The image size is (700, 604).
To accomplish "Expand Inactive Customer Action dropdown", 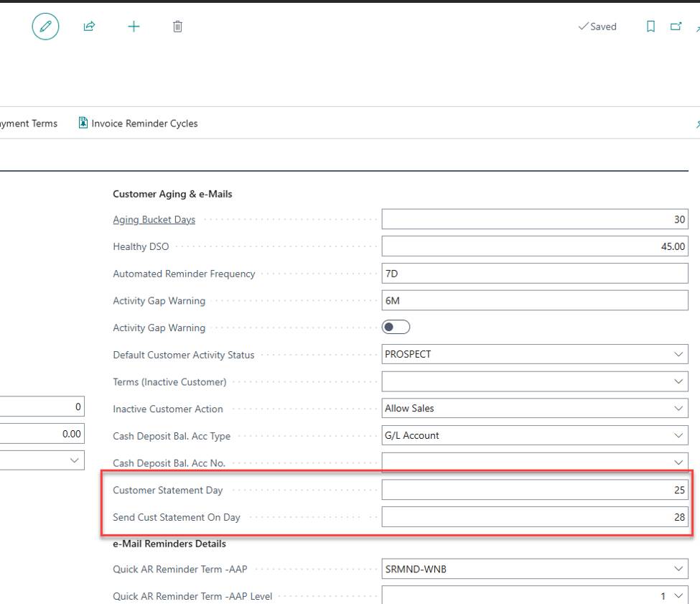I will 678,408.
